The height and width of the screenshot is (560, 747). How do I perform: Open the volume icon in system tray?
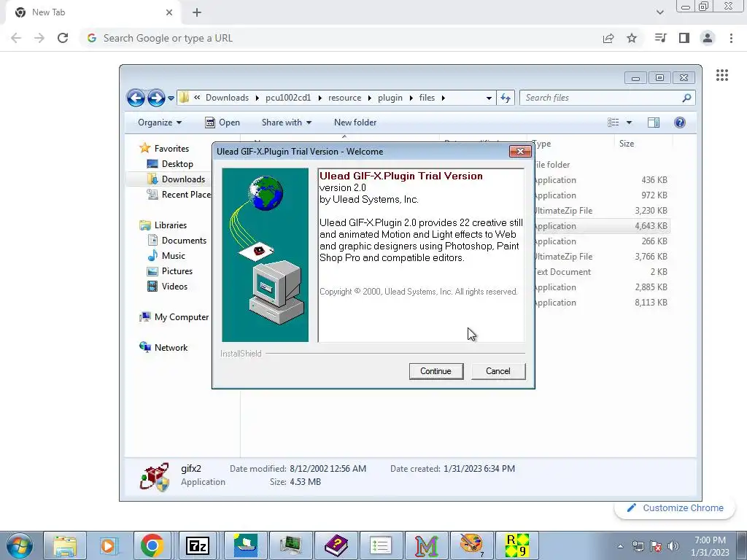click(x=673, y=546)
